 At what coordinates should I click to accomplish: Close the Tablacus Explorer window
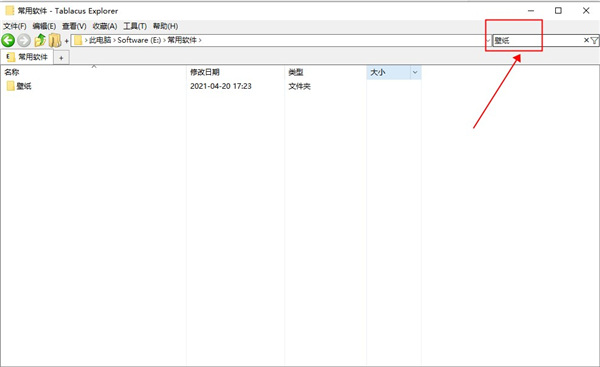[586, 11]
